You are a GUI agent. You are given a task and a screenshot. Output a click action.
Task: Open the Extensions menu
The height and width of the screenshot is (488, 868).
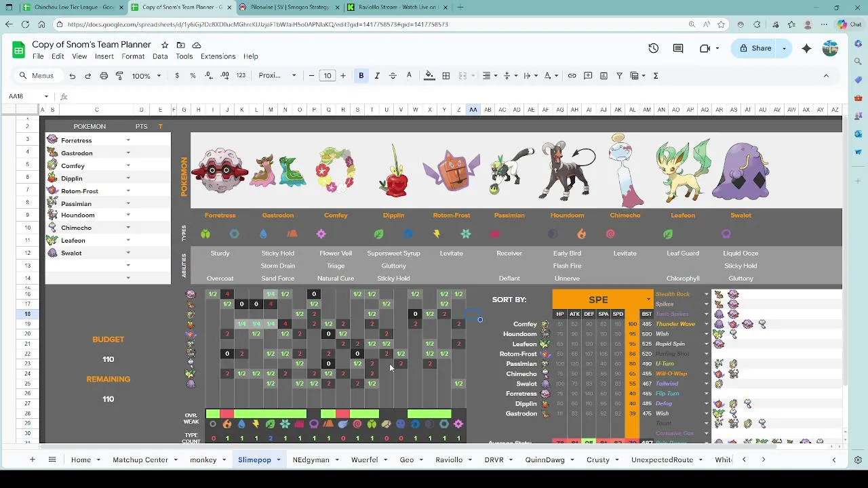[218, 56]
